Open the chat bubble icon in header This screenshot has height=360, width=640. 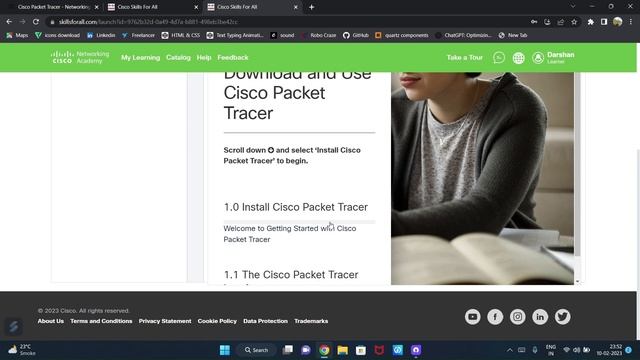click(x=498, y=58)
